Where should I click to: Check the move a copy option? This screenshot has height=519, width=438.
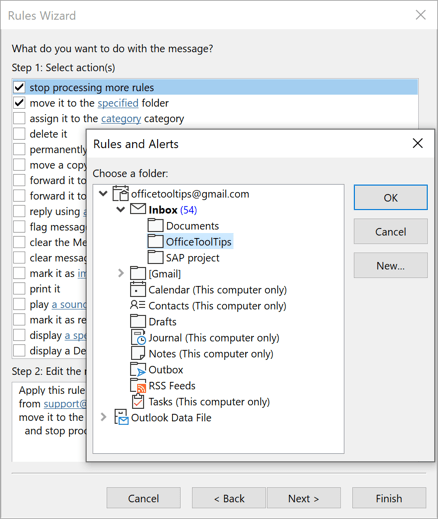tap(19, 165)
